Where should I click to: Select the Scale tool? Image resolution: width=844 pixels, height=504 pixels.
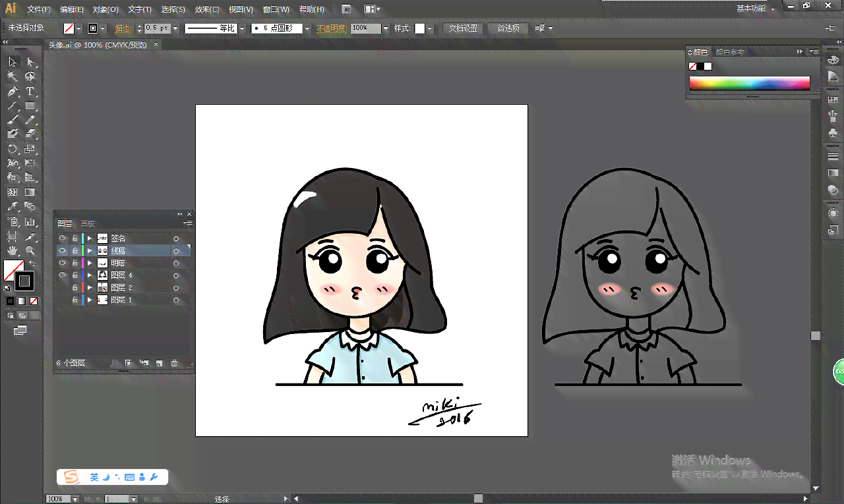point(30,149)
